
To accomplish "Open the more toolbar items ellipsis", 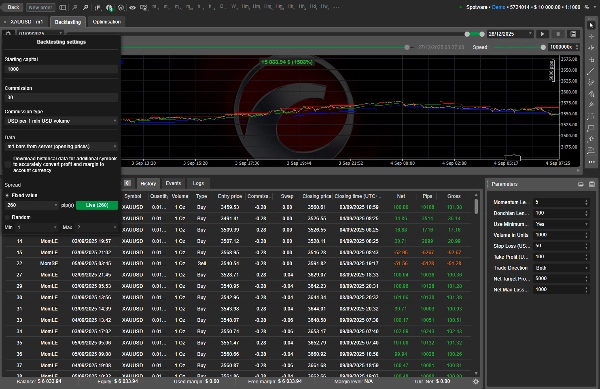I will tap(336, 7).
